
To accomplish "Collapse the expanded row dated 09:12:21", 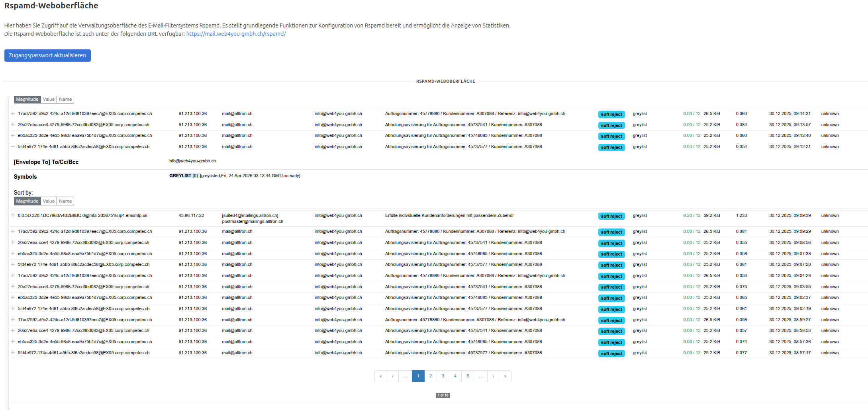I will [13, 146].
